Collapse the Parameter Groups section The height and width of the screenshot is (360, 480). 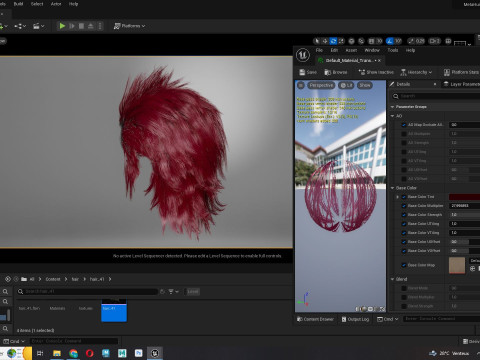[x=392, y=107]
